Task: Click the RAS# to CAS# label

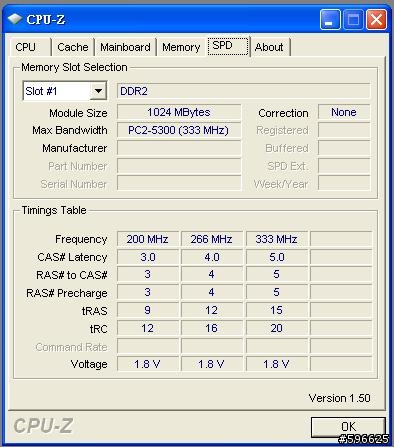Action: pyautogui.click(x=72, y=275)
